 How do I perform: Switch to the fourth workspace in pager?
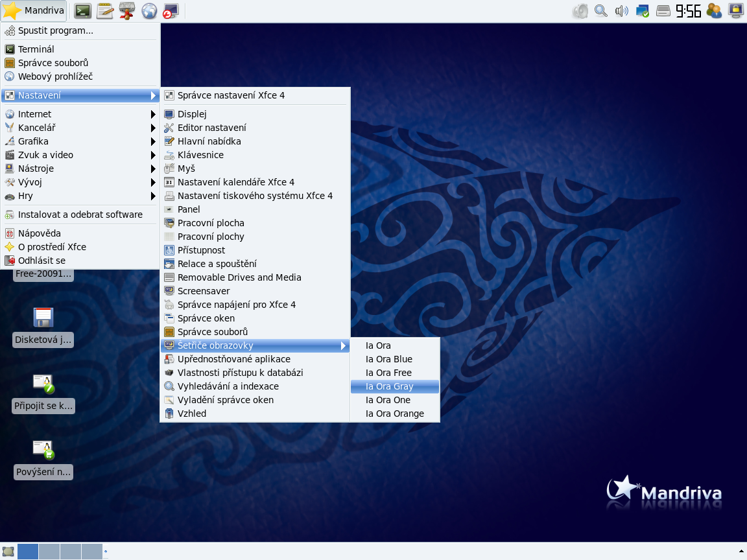pyautogui.click(x=92, y=552)
